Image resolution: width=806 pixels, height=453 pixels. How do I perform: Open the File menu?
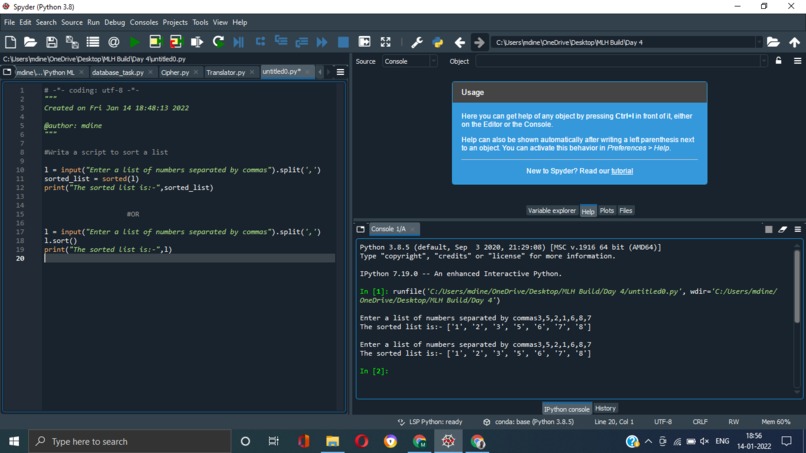pos(9,22)
